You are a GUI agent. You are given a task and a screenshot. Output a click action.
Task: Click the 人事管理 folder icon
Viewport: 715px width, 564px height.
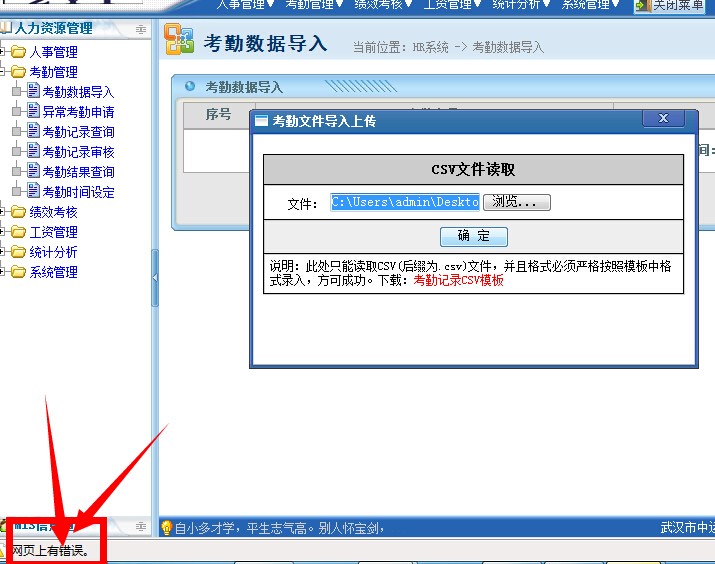pyautogui.click(x=18, y=52)
